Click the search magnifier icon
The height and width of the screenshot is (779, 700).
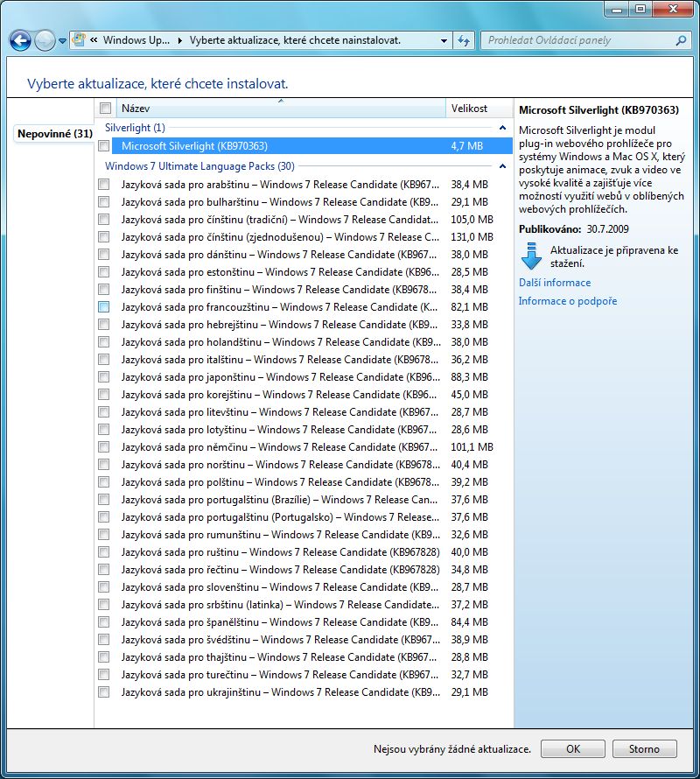point(681,40)
